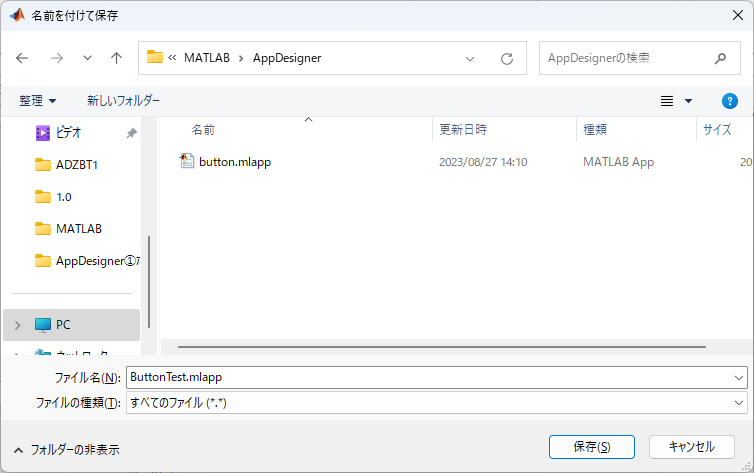This screenshot has width=754, height=473.
Task: Close the 名前を付けて保存 dialog
Action: 738,15
